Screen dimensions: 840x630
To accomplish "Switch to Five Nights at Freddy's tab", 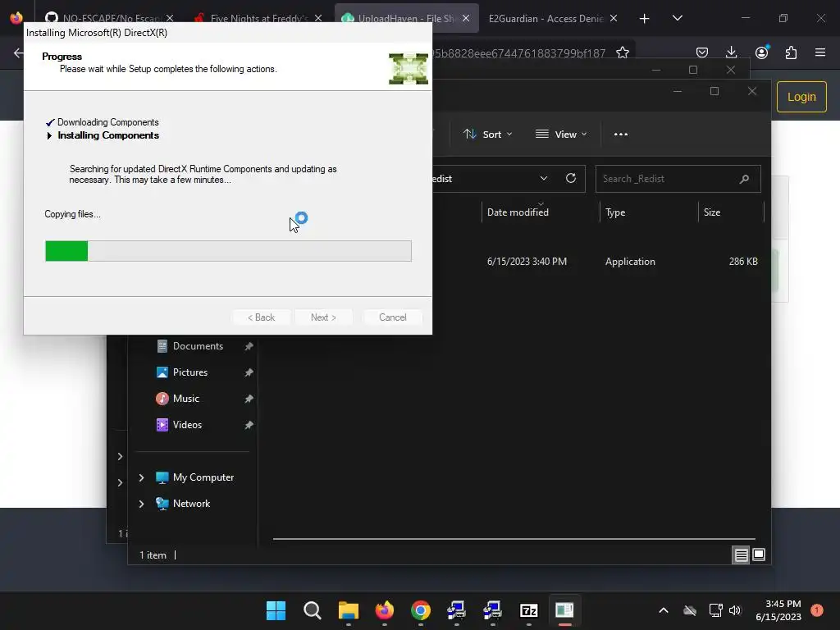I will click(x=259, y=18).
